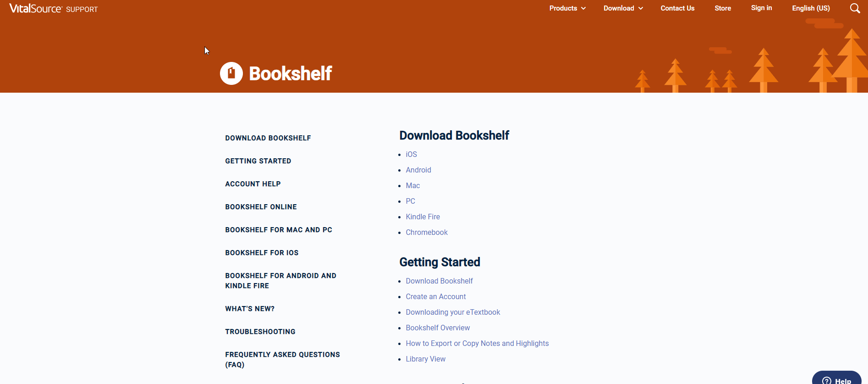Click the Download Bookshelf section heading

454,135
